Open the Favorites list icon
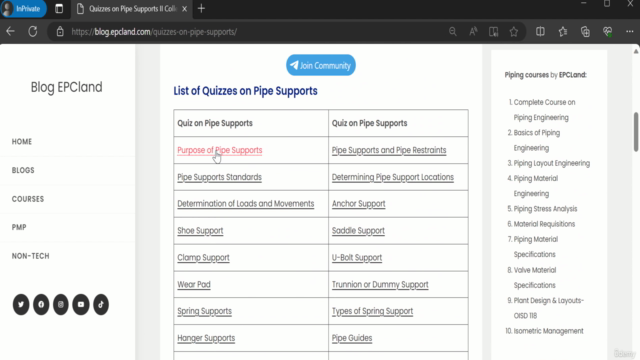Screen dimensions: 640x360 pos(563,31)
